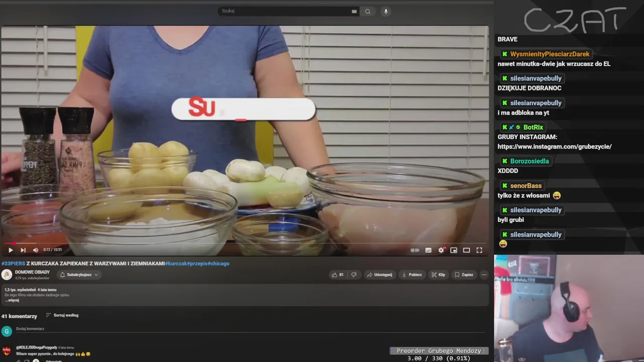This screenshot has width=644, height=362.
Task: Click 'tylko że z włosami' chat message
Action: coord(524,196)
